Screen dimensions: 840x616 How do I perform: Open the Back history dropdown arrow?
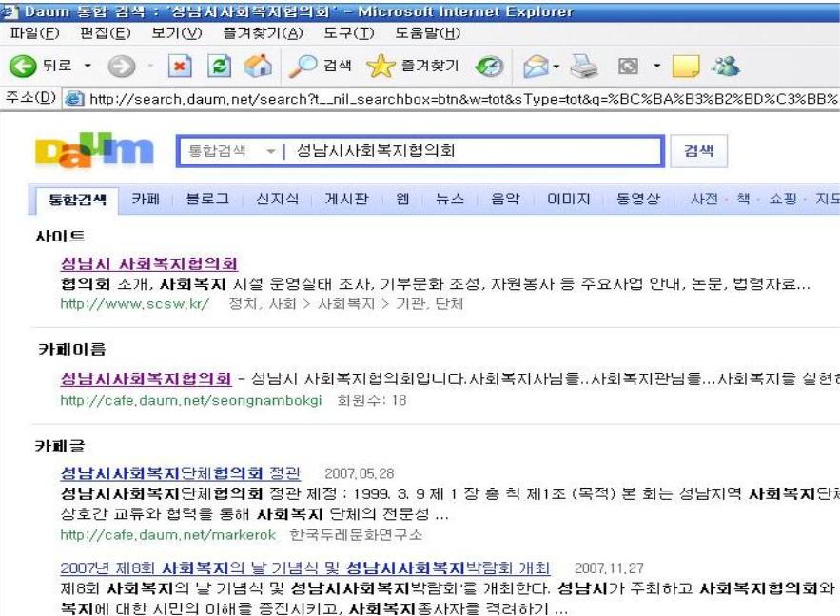pos(88,66)
